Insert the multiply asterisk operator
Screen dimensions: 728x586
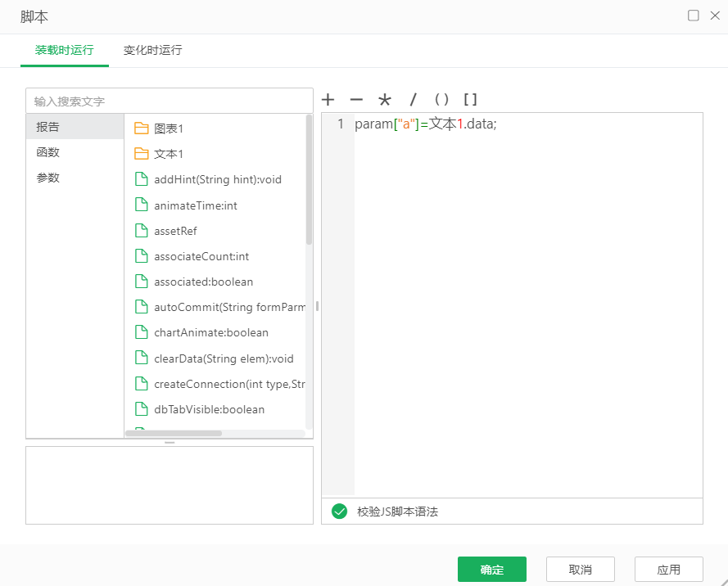click(x=385, y=100)
